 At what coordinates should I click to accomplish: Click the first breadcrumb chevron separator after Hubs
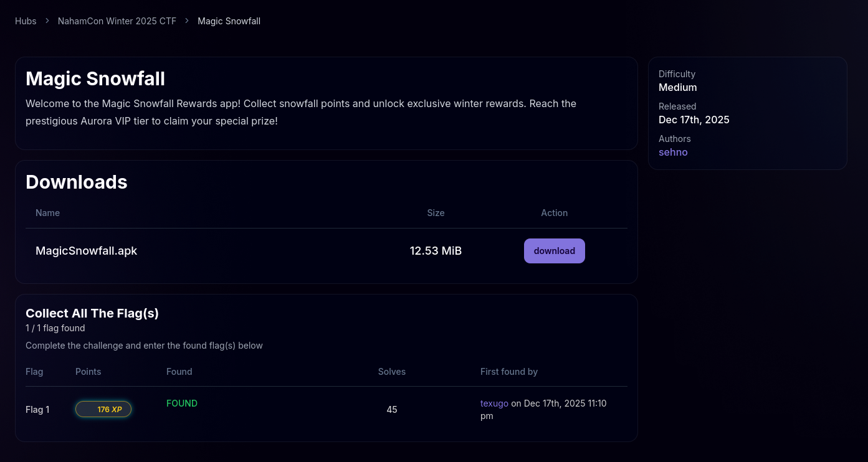click(x=47, y=21)
